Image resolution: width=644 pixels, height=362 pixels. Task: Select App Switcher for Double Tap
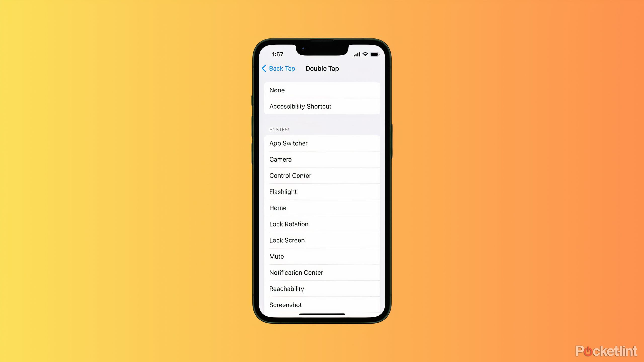[322, 143]
